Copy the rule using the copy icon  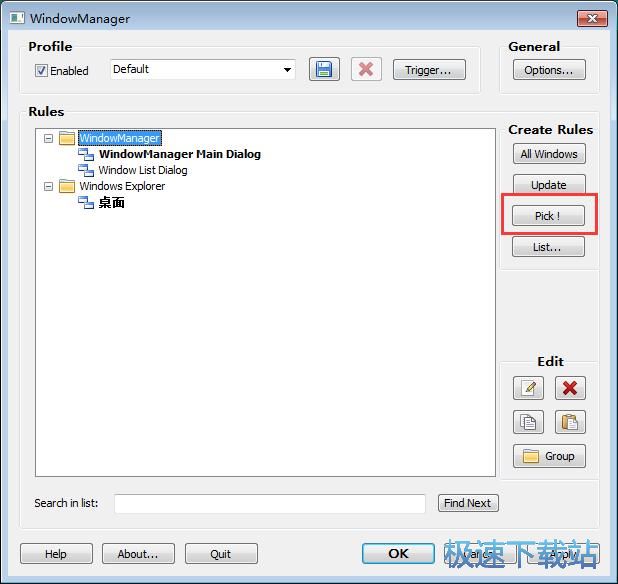pyautogui.click(x=528, y=422)
